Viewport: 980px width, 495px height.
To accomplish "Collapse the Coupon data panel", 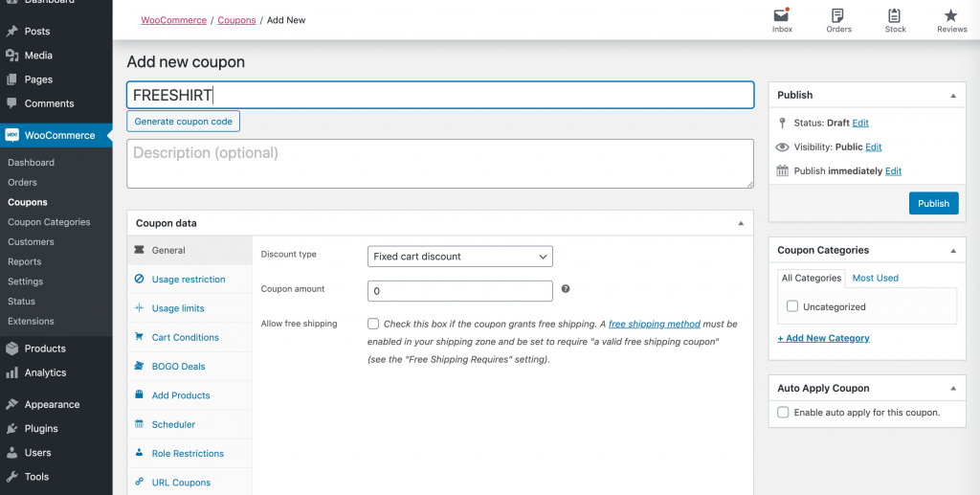I will [x=740, y=223].
